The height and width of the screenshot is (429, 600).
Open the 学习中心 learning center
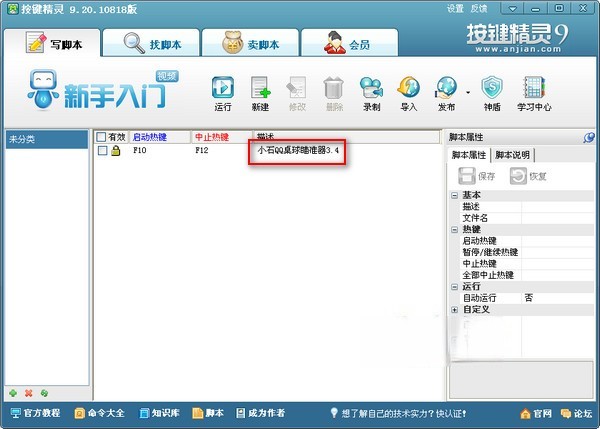click(x=534, y=94)
